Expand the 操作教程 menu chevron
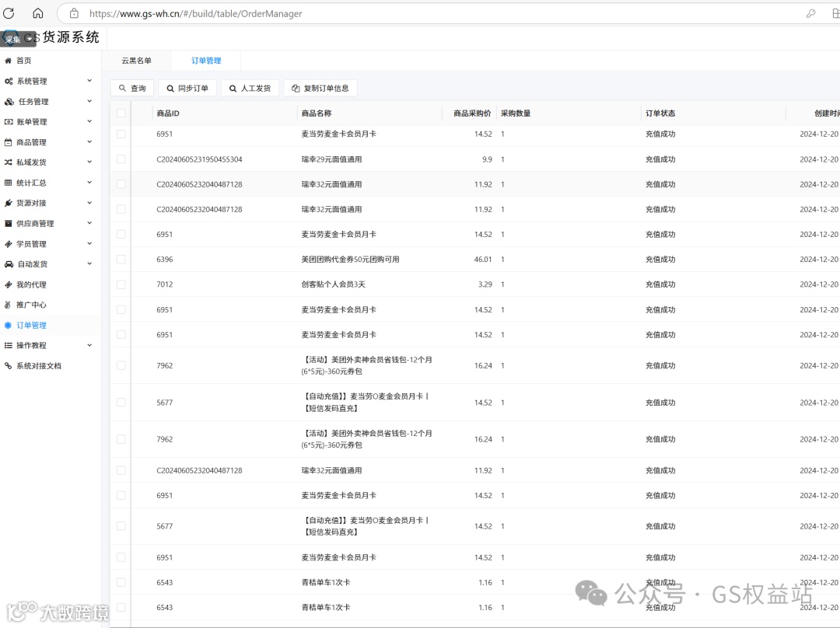 [89, 345]
